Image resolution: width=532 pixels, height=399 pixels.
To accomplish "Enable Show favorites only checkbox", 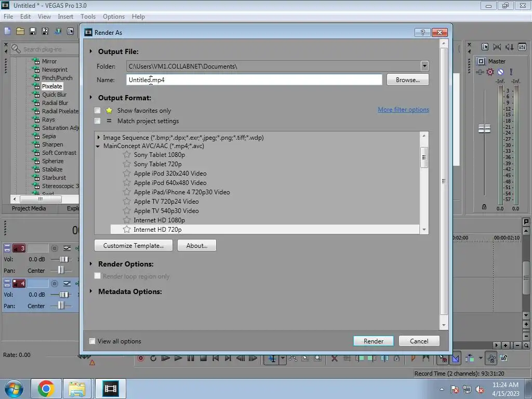I will pos(97,110).
